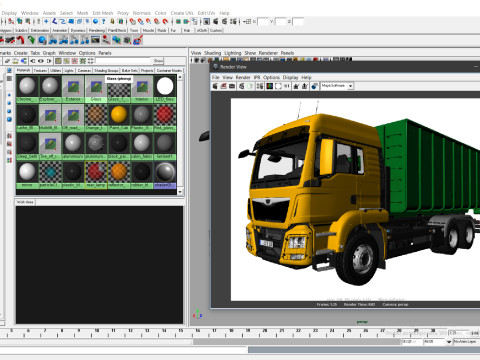Click the scroll down arrow in material bin
The width and height of the screenshot is (480, 360).
point(180,192)
